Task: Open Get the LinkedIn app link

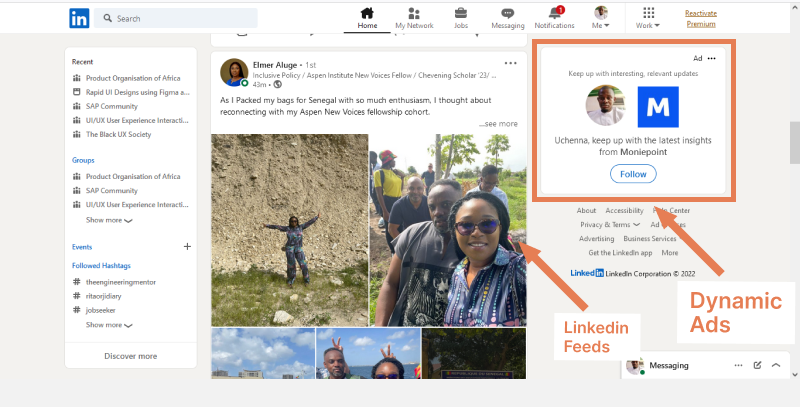Action: [620, 252]
